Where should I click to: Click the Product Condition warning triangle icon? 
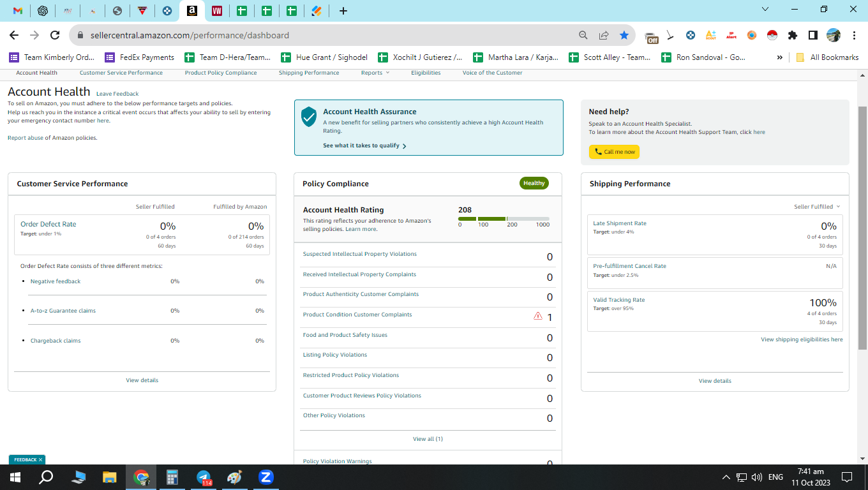click(538, 316)
